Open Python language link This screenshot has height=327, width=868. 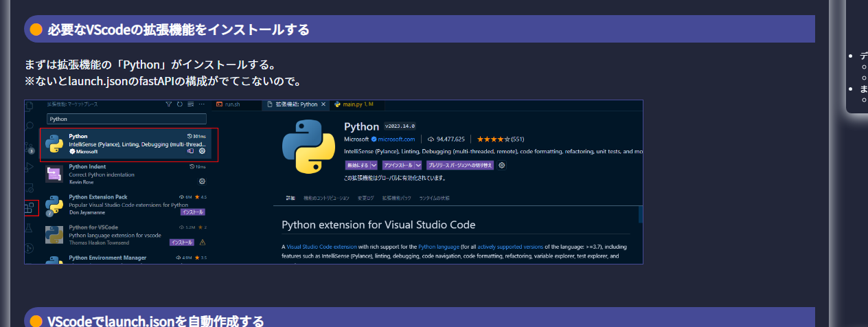(x=439, y=247)
